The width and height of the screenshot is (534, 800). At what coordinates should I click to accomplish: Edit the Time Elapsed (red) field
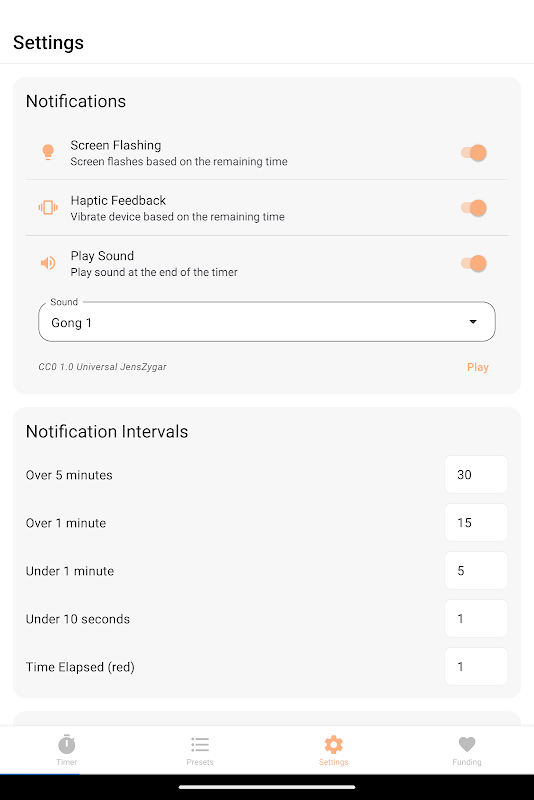pyautogui.click(x=476, y=666)
